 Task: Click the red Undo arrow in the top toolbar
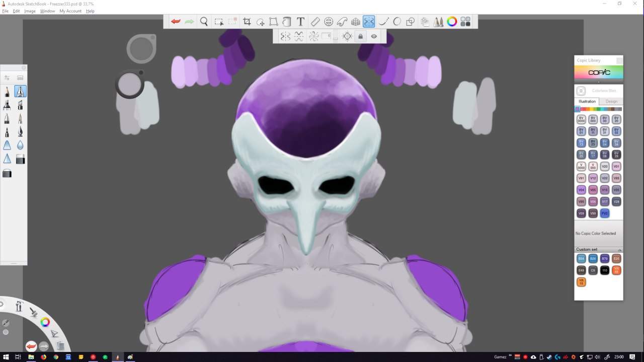pyautogui.click(x=176, y=22)
